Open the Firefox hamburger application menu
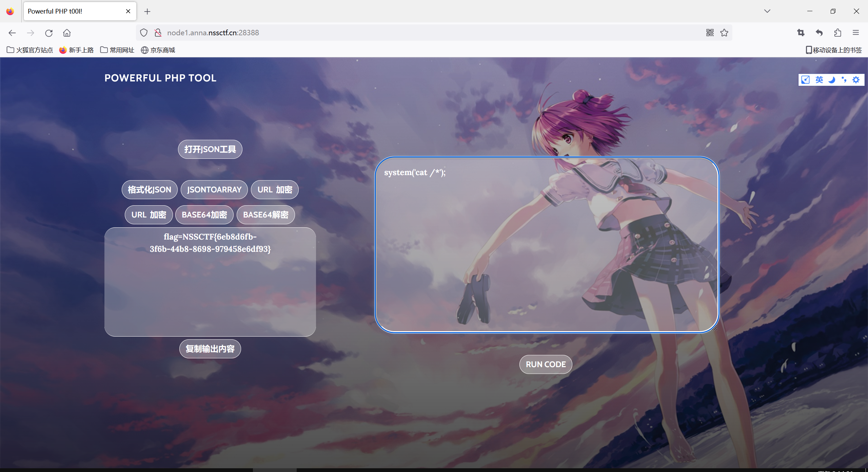Image resolution: width=868 pixels, height=472 pixels. [x=856, y=33]
